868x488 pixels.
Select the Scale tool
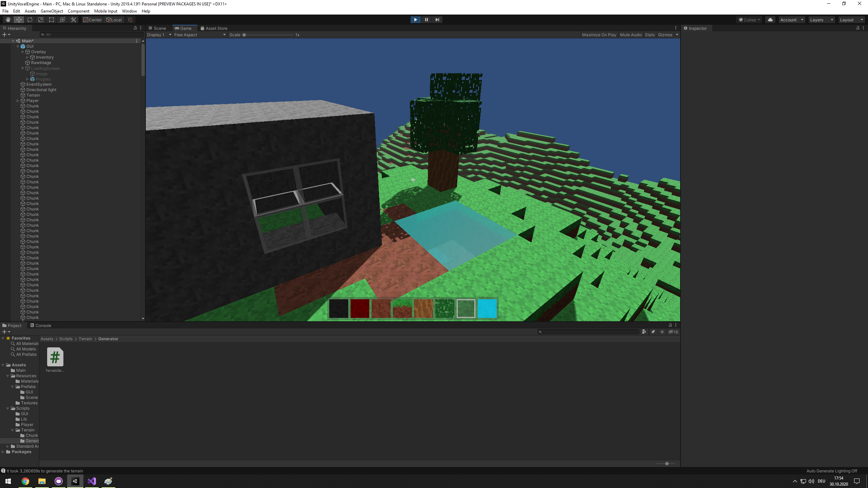41,20
